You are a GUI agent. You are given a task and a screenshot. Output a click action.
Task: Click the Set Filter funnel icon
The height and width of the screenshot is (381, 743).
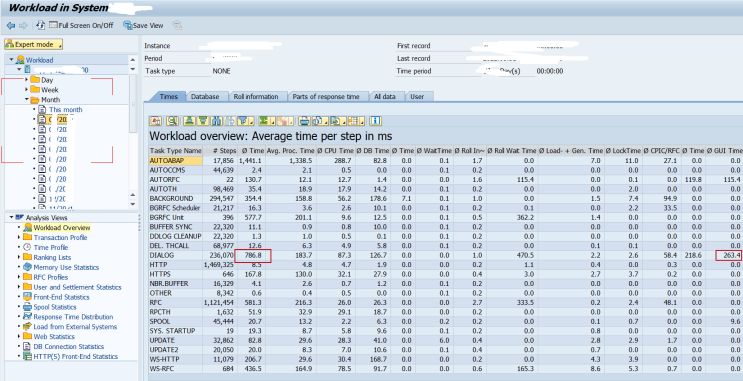tap(243, 121)
